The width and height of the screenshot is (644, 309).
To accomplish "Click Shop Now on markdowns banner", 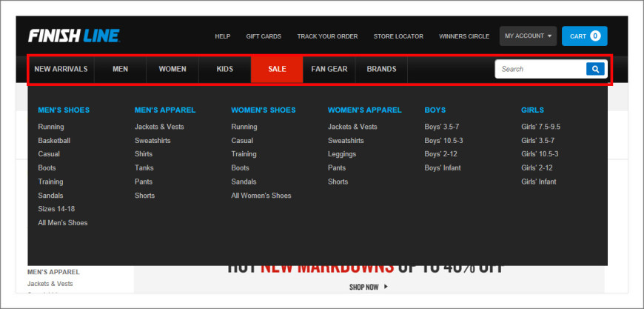I will [369, 288].
